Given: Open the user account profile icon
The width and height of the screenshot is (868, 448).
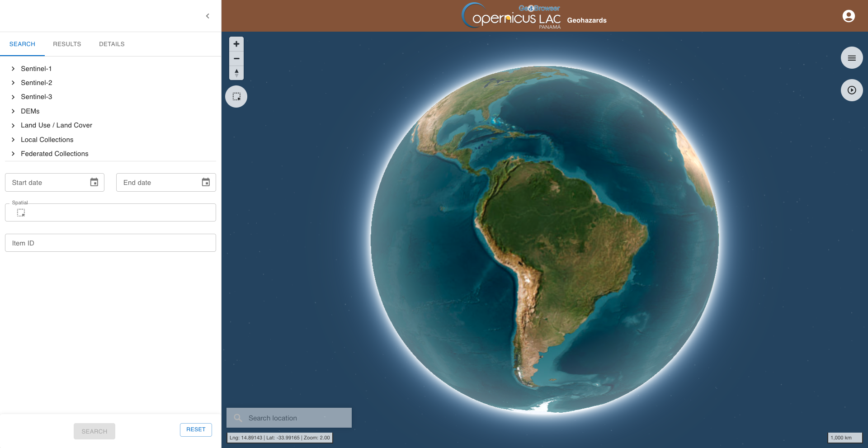Looking at the screenshot, I should click(849, 16).
